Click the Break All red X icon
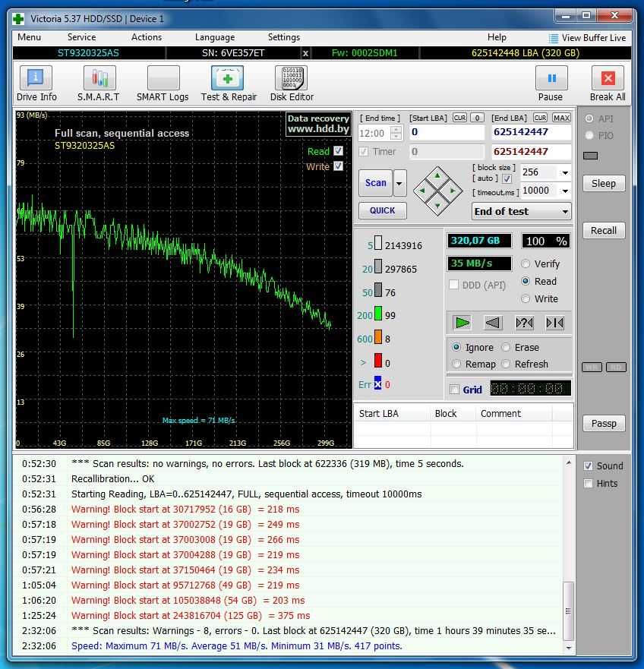This screenshot has width=644, height=669. click(608, 78)
